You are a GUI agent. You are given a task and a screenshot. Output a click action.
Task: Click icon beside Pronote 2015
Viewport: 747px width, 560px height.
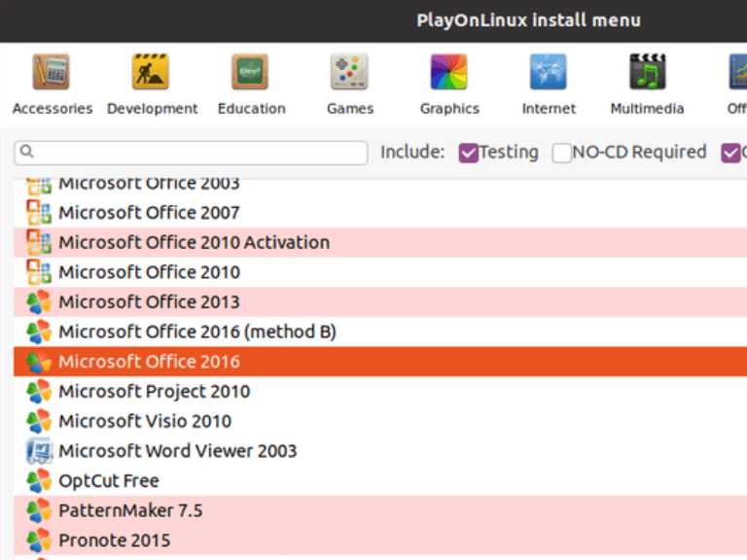click(x=39, y=541)
